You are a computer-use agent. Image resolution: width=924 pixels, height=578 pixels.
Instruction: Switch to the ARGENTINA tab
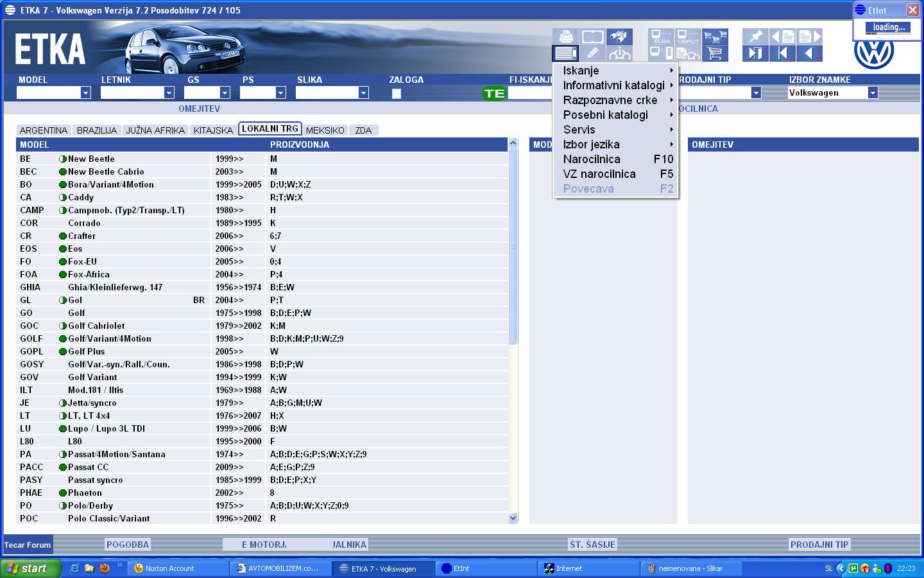(x=44, y=130)
